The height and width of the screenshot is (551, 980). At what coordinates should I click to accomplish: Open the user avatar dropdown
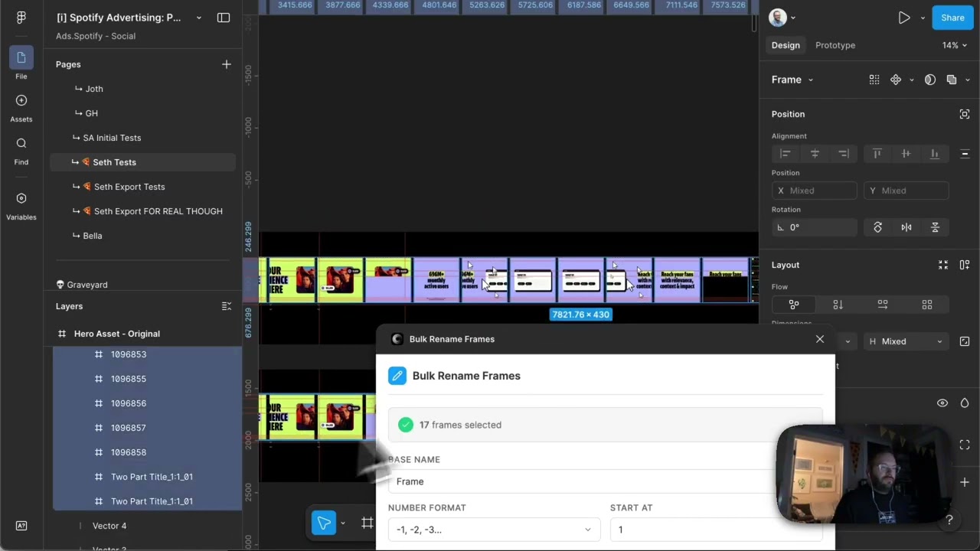point(782,18)
